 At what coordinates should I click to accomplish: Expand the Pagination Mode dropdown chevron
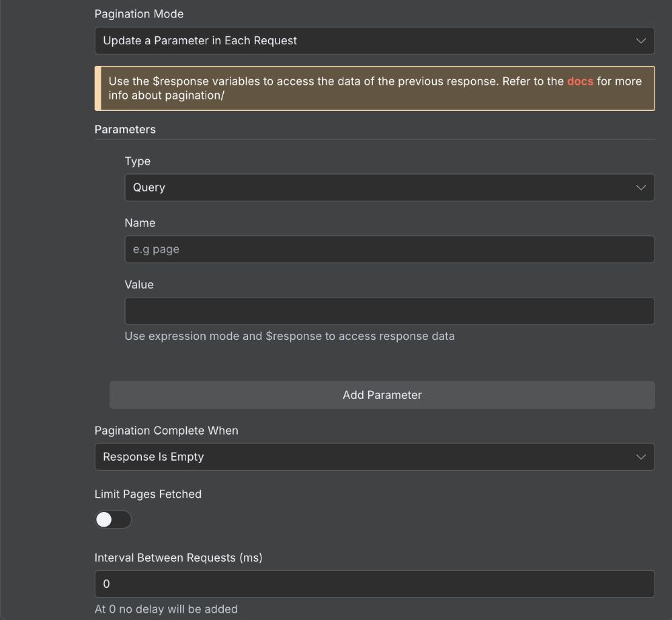point(641,40)
